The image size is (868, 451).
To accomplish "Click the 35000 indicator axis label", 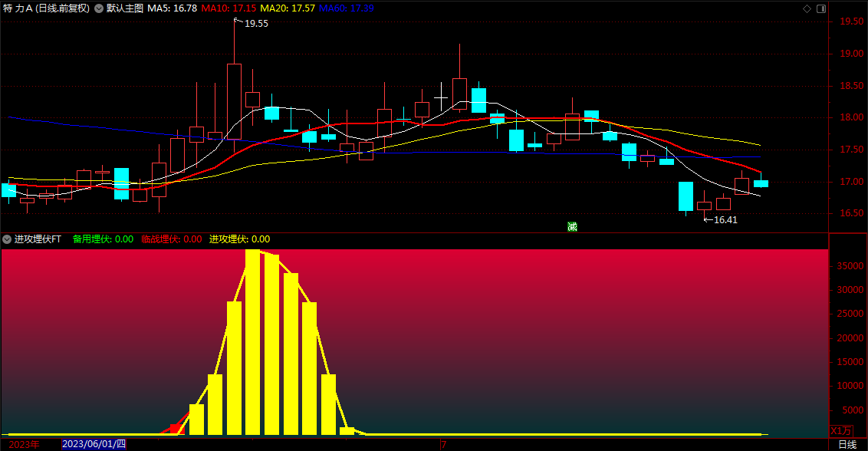I will (850, 266).
